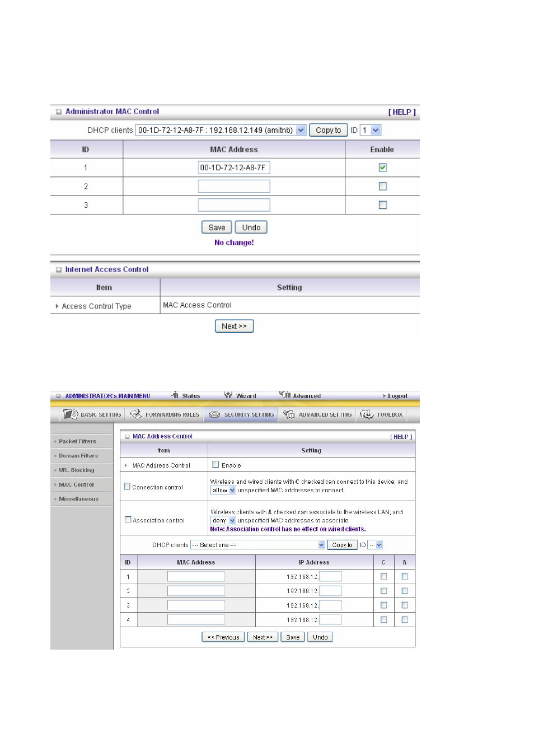Click Next under Internet Access Control
Image resolution: width=534 pixels, height=756 pixels.
pyautogui.click(x=234, y=326)
